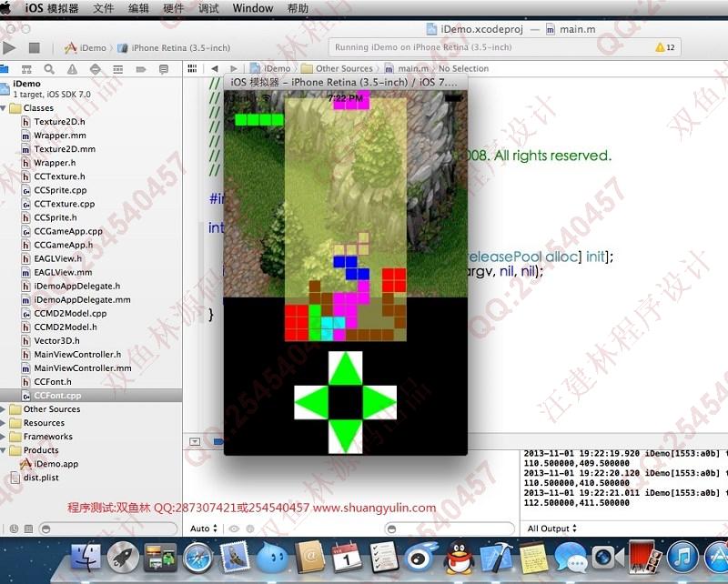
Task: Open QQ penguin app in Dock
Action: coord(459,557)
